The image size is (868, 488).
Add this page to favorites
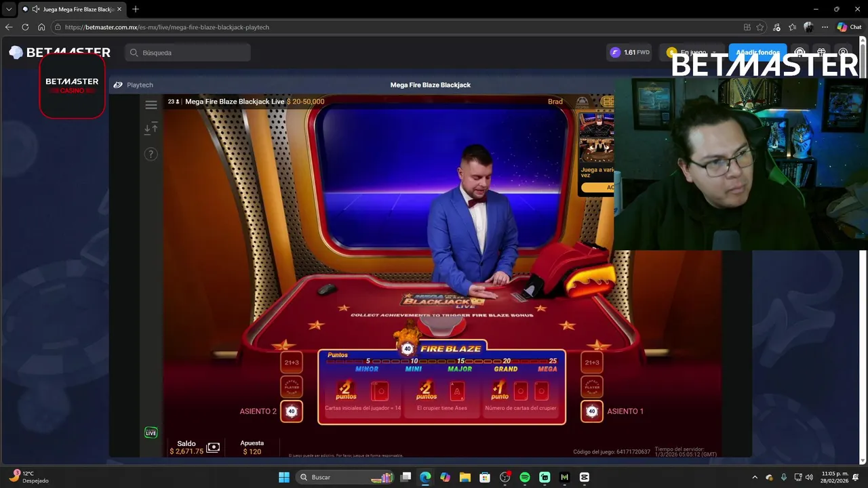point(760,27)
